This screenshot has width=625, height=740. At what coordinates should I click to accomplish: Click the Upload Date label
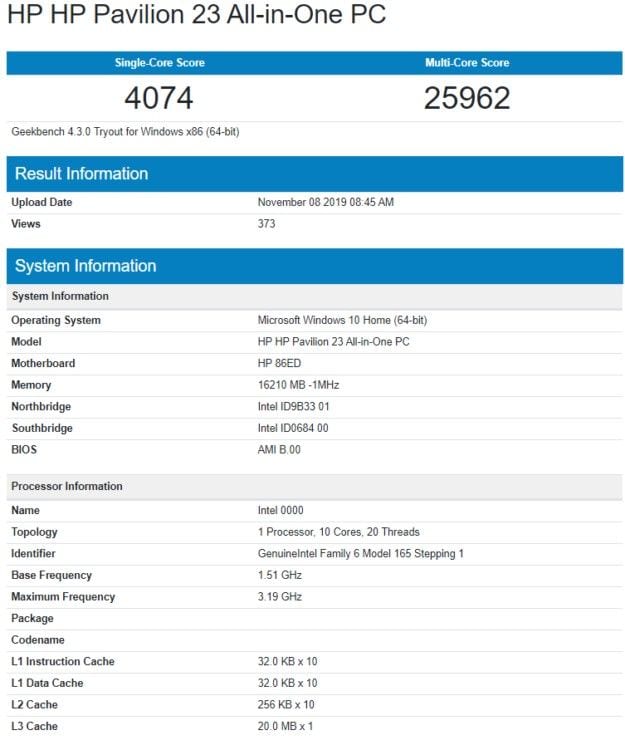click(42, 202)
